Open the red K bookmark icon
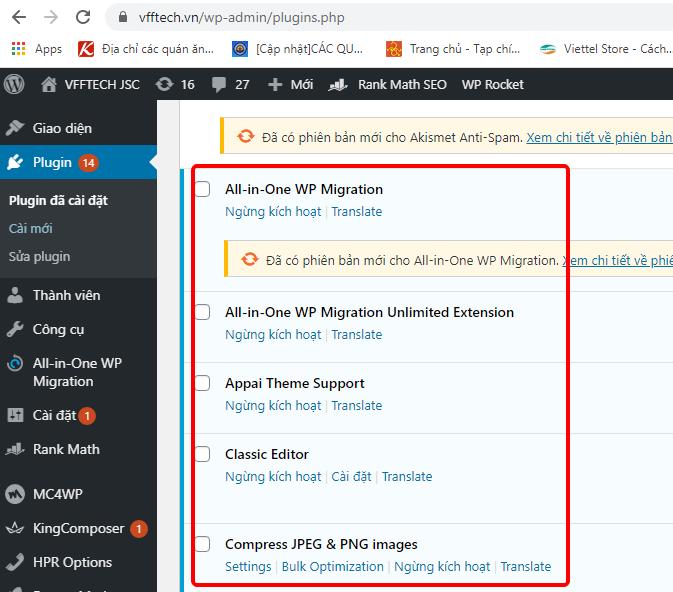 pos(85,49)
